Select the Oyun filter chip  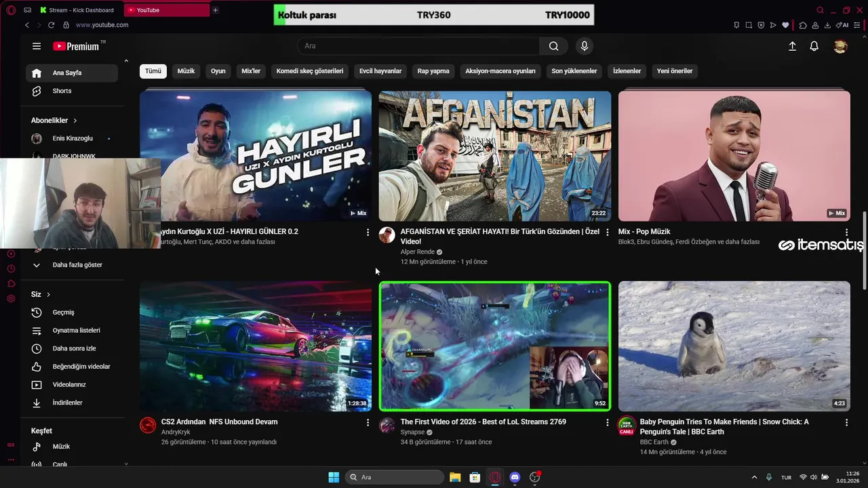point(218,71)
